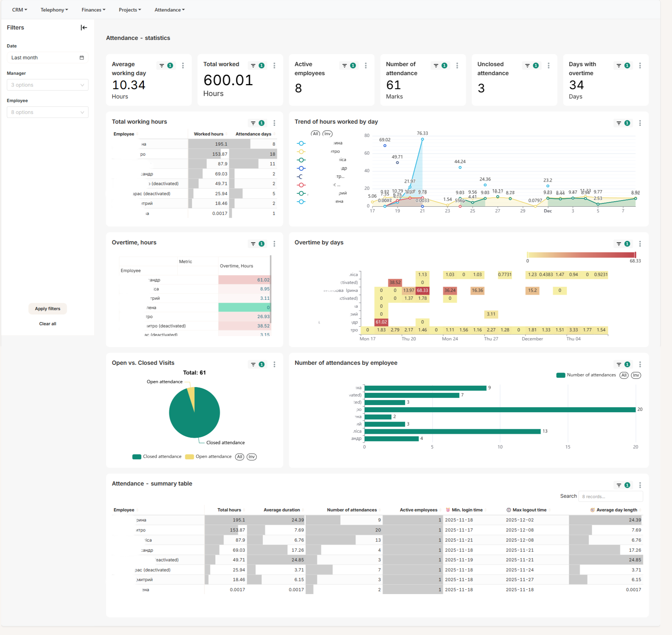
Task: Open kebab menu on Total worked card
Action: point(274,65)
